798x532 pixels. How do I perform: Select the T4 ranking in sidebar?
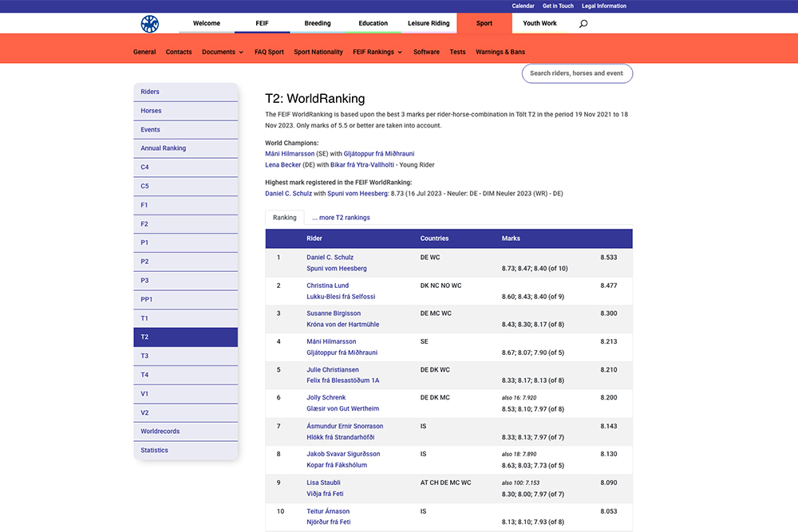[186, 375]
